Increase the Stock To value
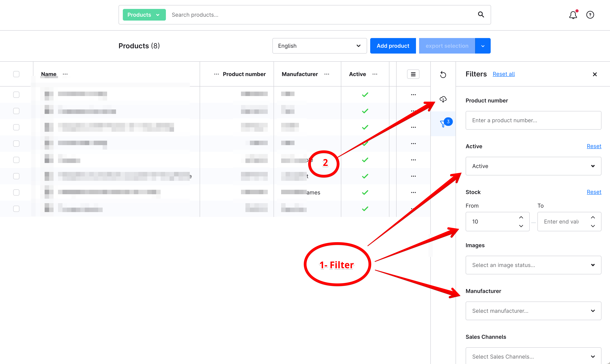Image resolution: width=610 pixels, height=364 pixels. (x=593, y=217)
